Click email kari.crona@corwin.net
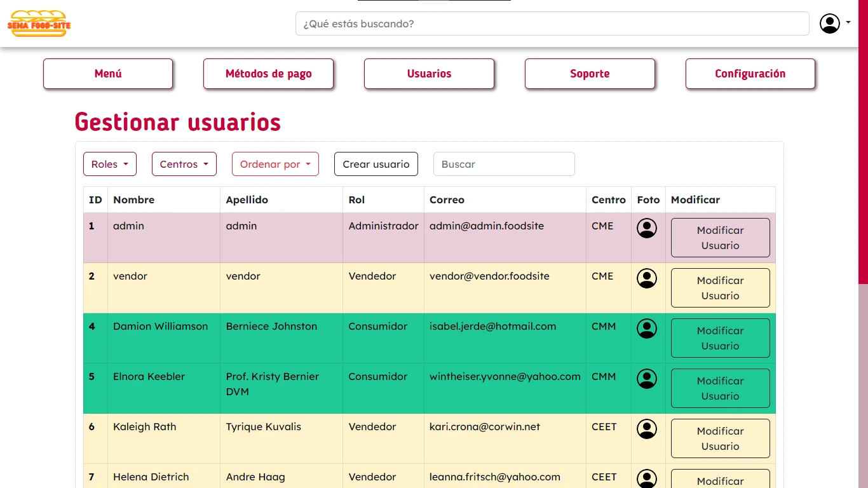The width and height of the screenshot is (868, 488). [x=485, y=426]
